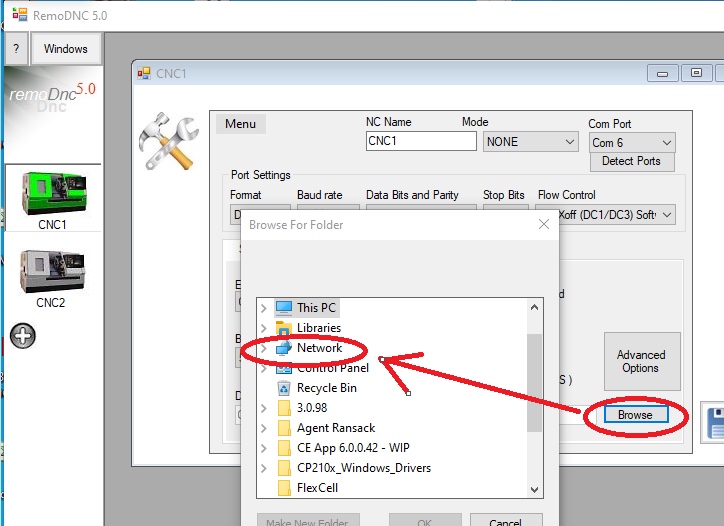Click the Browse button
724x526 pixels.
tap(634, 415)
